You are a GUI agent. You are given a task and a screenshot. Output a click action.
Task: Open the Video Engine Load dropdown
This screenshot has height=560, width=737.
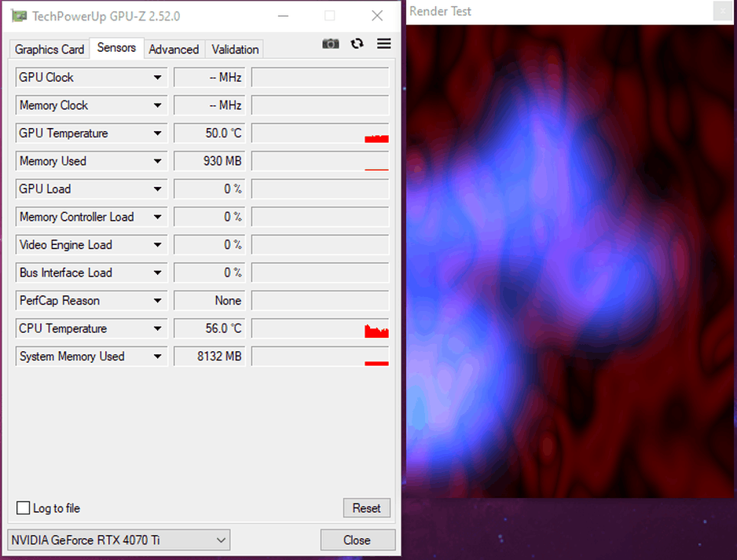pyautogui.click(x=157, y=245)
